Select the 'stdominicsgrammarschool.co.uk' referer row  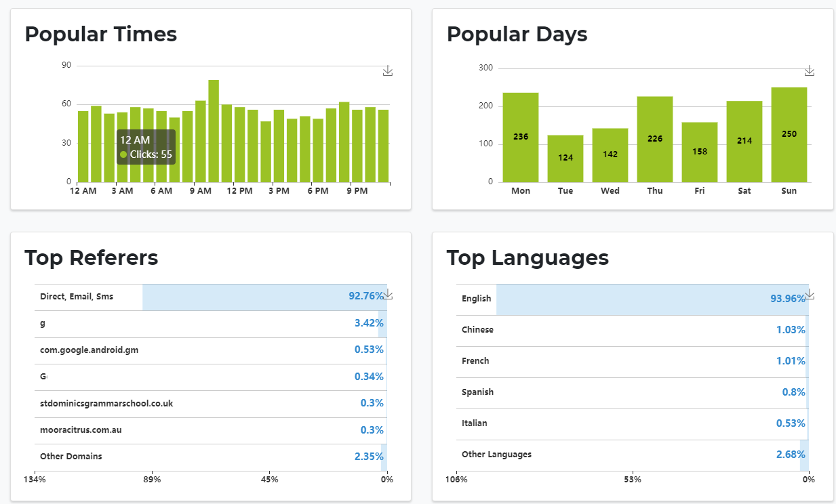[x=211, y=404]
